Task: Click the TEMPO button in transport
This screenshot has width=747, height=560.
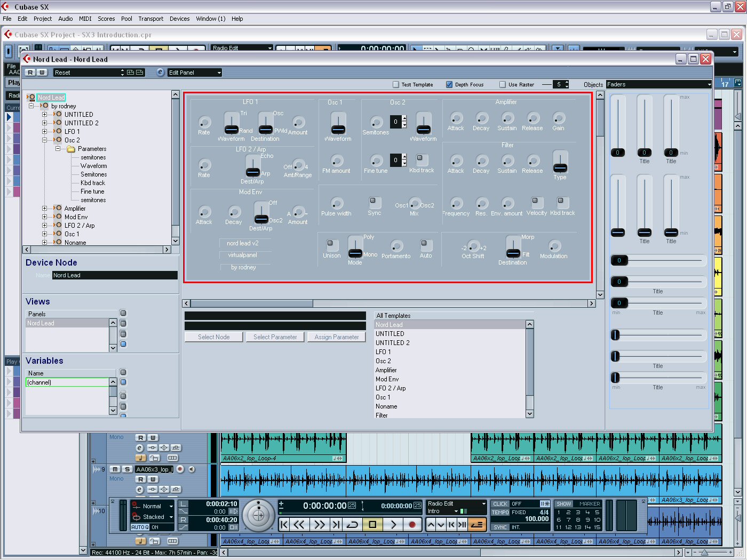Action: pos(500,513)
